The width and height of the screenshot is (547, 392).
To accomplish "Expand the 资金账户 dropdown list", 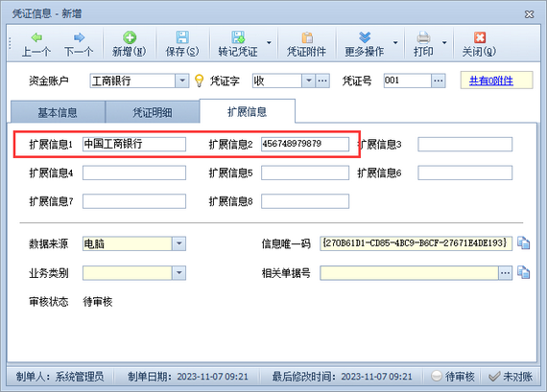I will click(182, 81).
